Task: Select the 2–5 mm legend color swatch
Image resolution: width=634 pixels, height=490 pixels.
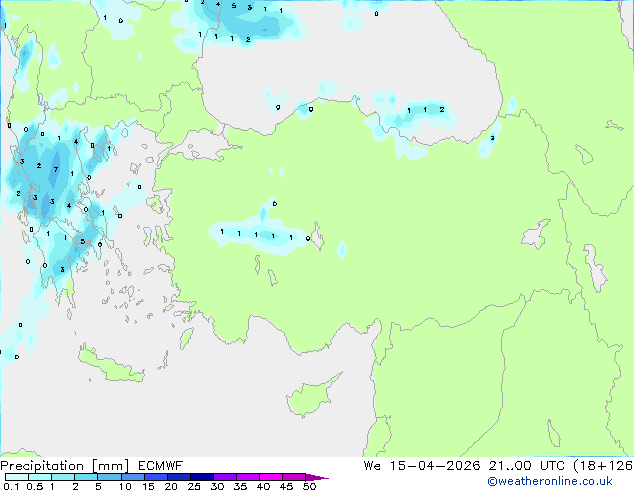Action: coord(86,477)
